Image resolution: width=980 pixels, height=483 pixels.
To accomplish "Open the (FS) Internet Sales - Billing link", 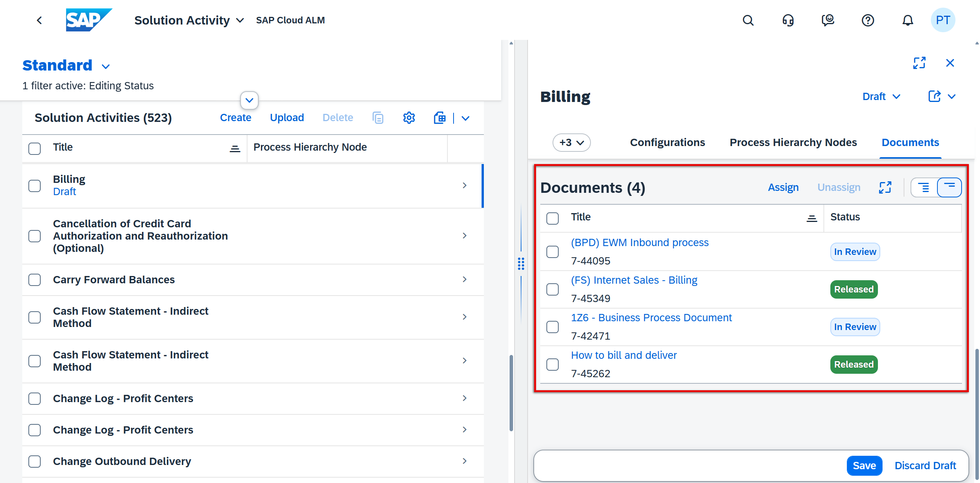I will click(x=634, y=280).
